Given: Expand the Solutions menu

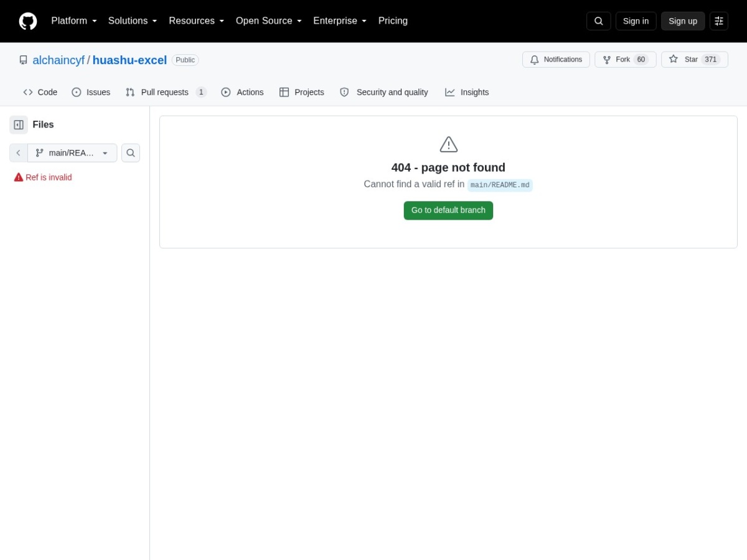Looking at the screenshot, I should pos(133,21).
